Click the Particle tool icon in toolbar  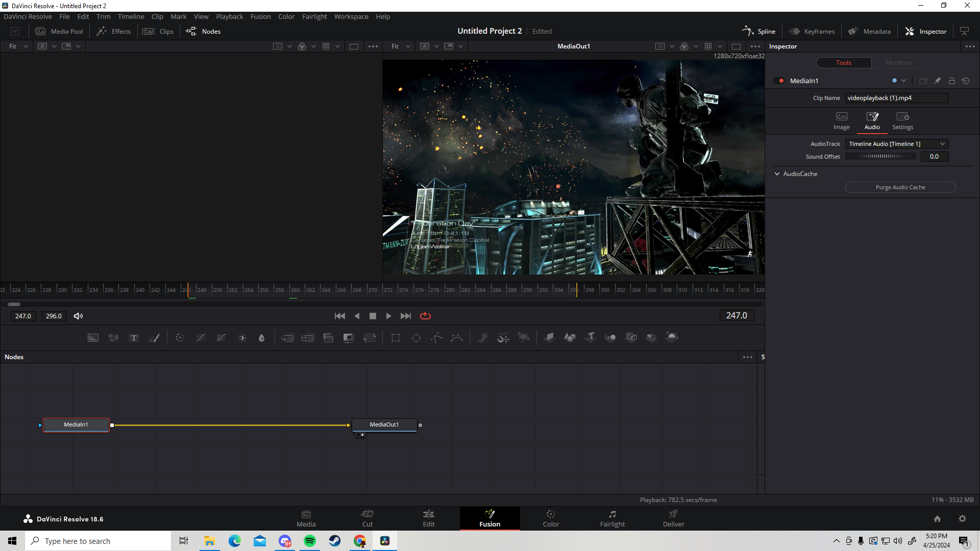click(x=483, y=337)
